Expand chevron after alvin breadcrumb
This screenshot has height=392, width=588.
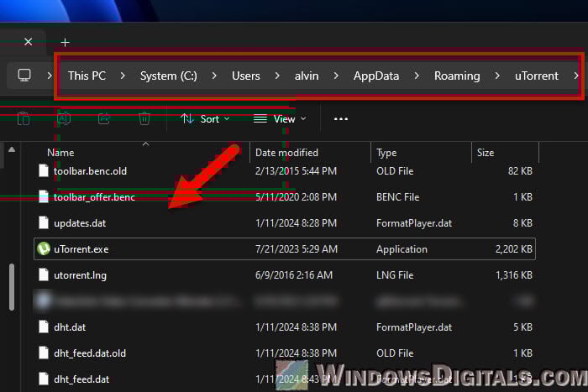336,76
